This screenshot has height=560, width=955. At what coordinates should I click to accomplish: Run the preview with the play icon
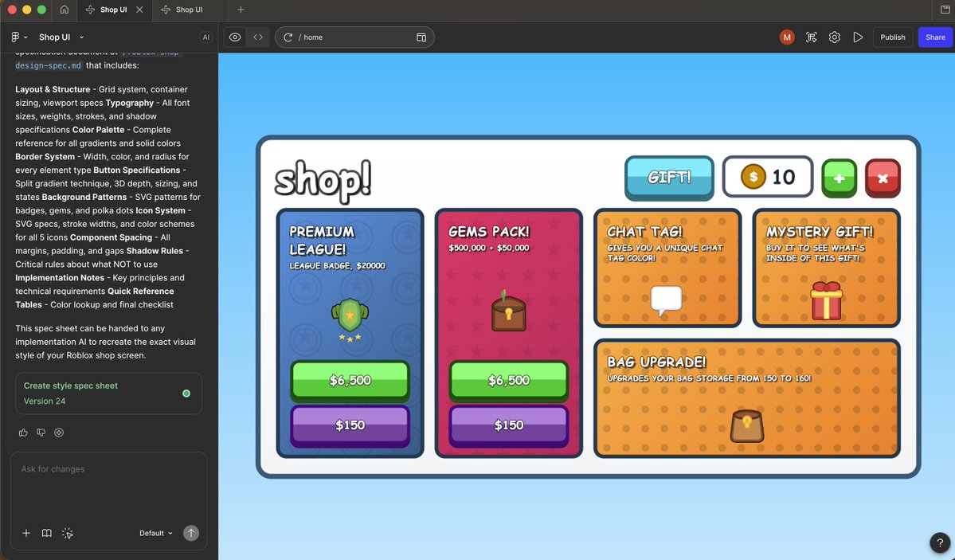[x=858, y=37]
